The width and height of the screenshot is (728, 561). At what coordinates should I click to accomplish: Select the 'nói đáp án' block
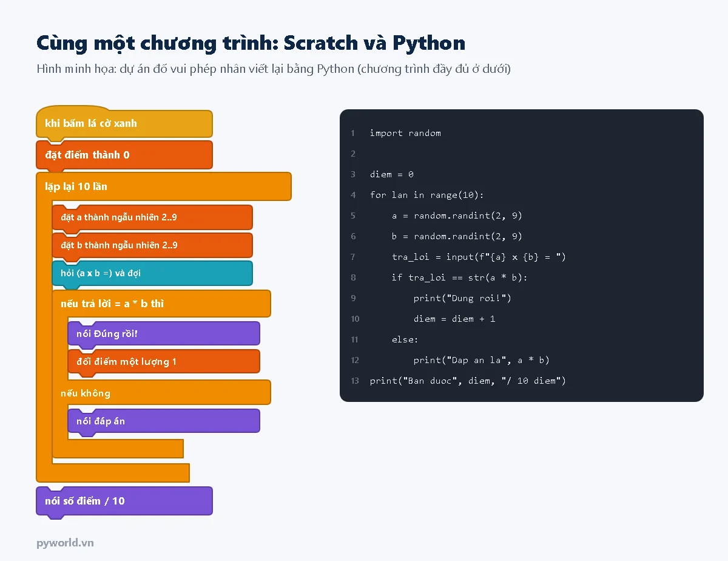coord(164,421)
